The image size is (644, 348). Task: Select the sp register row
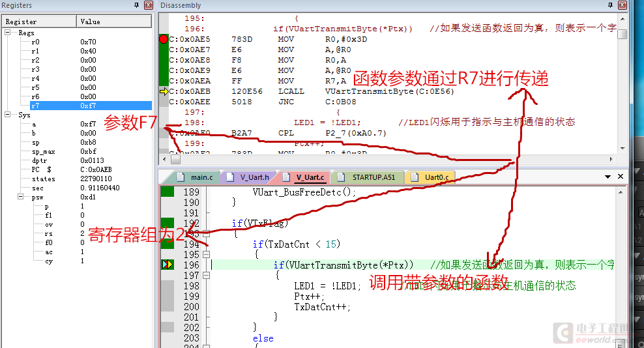click(x=77, y=142)
